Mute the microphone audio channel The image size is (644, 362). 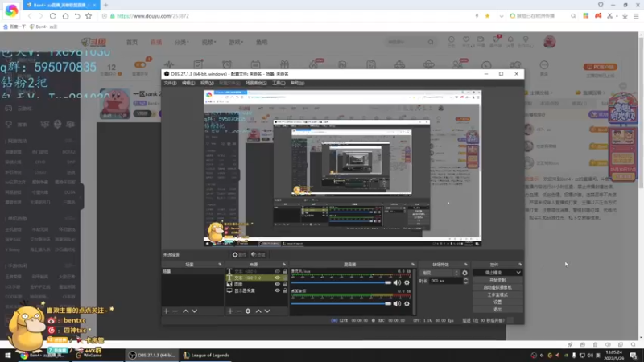[397, 282]
